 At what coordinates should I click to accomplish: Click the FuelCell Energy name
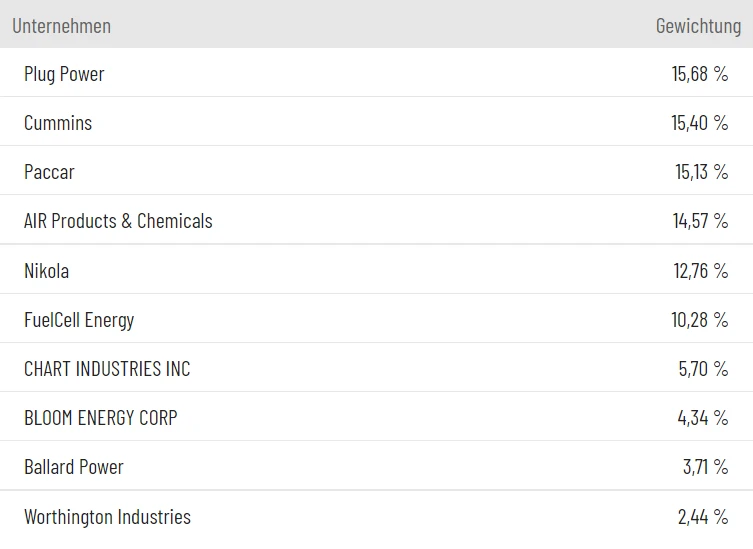(x=79, y=320)
